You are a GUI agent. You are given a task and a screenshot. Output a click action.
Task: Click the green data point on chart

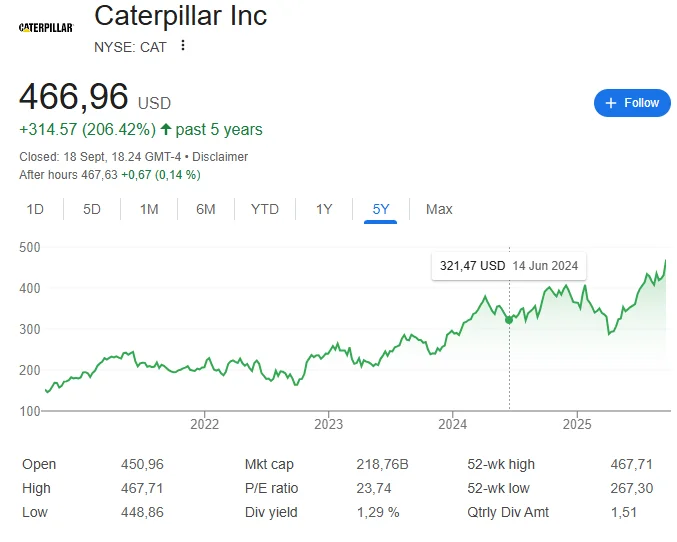click(509, 320)
